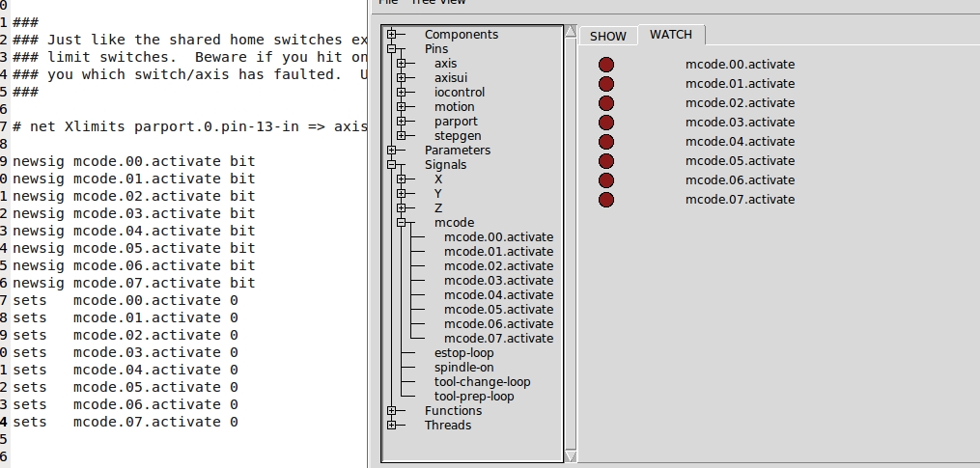Viewport: 980px width, 468px height.
Task: Click the watch list label mcode.03.activate
Action: coord(740,123)
